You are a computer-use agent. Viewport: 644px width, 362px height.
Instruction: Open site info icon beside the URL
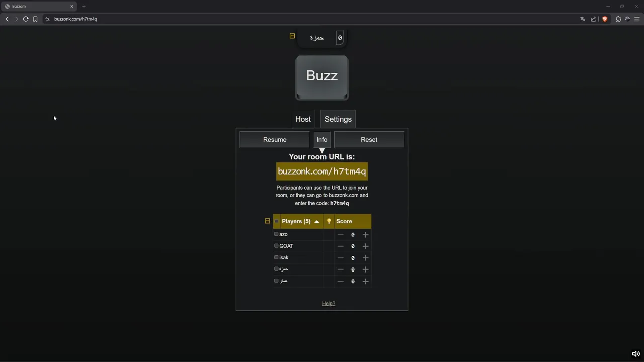point(47,19)
